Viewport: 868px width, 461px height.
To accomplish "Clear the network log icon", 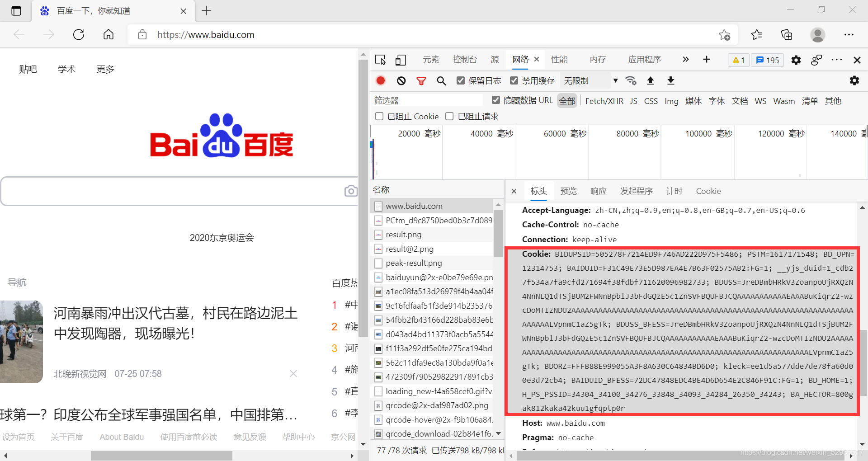I will (401, 81).
